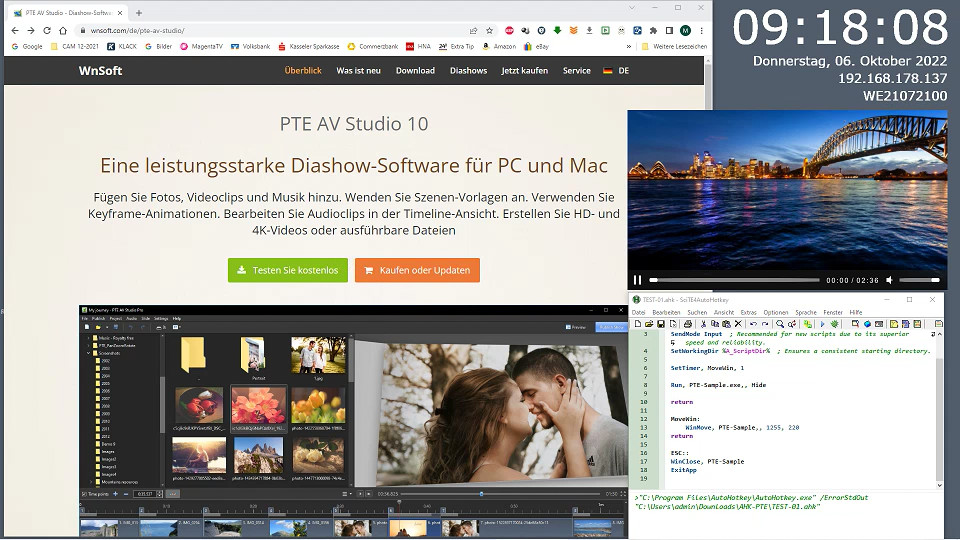Open a new Chrome tab

click(x=139, y=12)
